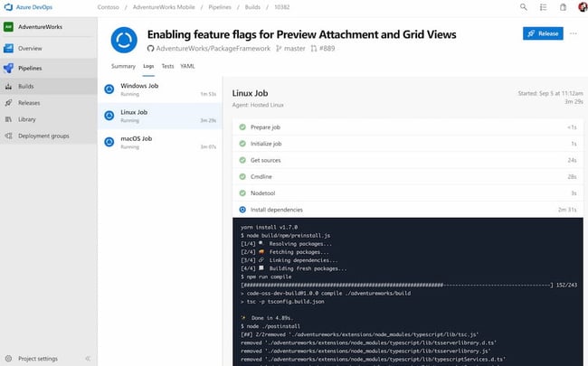Click the Overview sidebar icon
The image size is (588, 366).
point(8,48)
